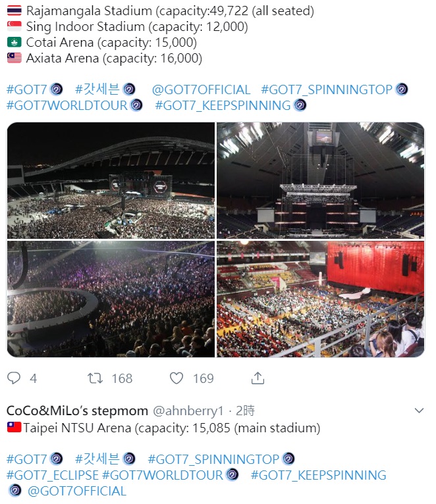Open the #GOT7_ECLIPSE hashtag
Viewport: 436px width, 504px height.
pos(53,475)
